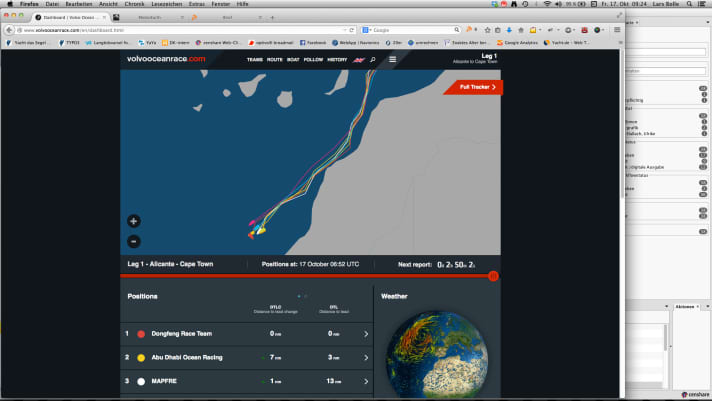Image resolution: width=712 pixels, height=401 pixels.
Task: Bookmark this page with the star icon
Action: [487, 30]
